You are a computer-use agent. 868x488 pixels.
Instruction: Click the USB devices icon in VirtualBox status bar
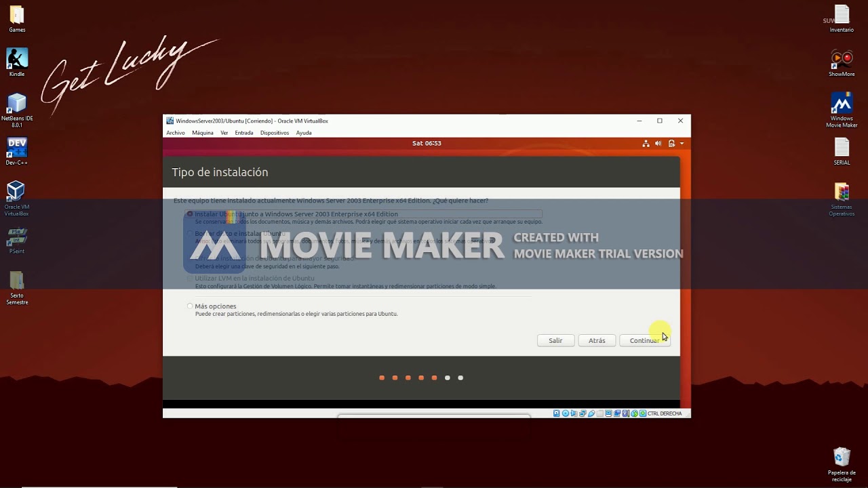(591, 413)
